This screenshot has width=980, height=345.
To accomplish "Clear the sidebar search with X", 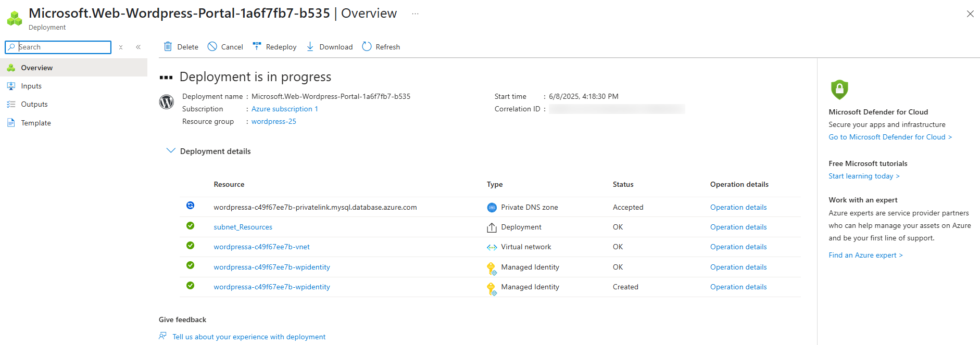I will coord(121,47).
